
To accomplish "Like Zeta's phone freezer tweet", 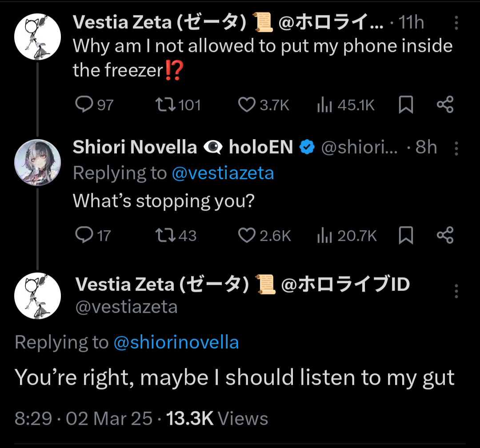I will tap(246, 105).
